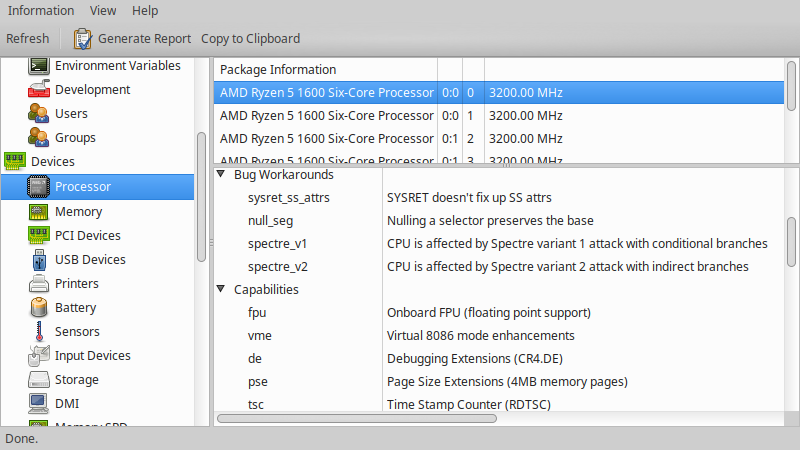The width and height of the screenshot is (800, 450).
Task: Click the DMI computer icon
Action: point(39,404)
